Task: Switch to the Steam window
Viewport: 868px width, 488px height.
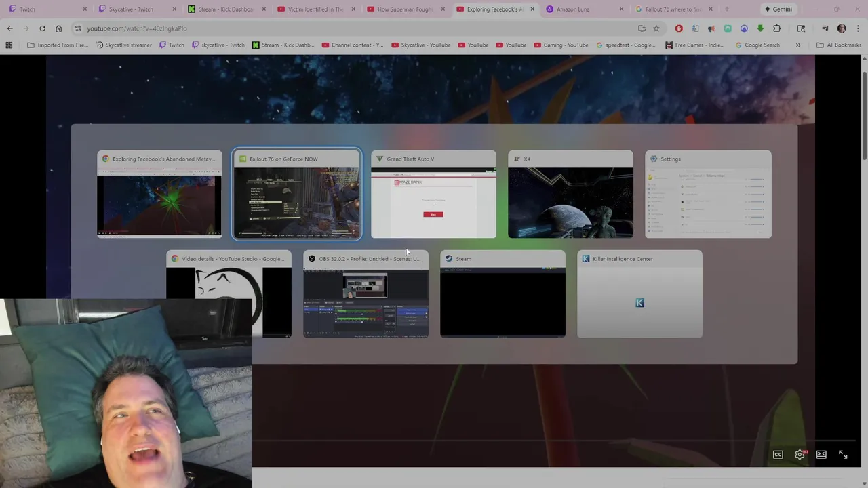Action: 502,293
